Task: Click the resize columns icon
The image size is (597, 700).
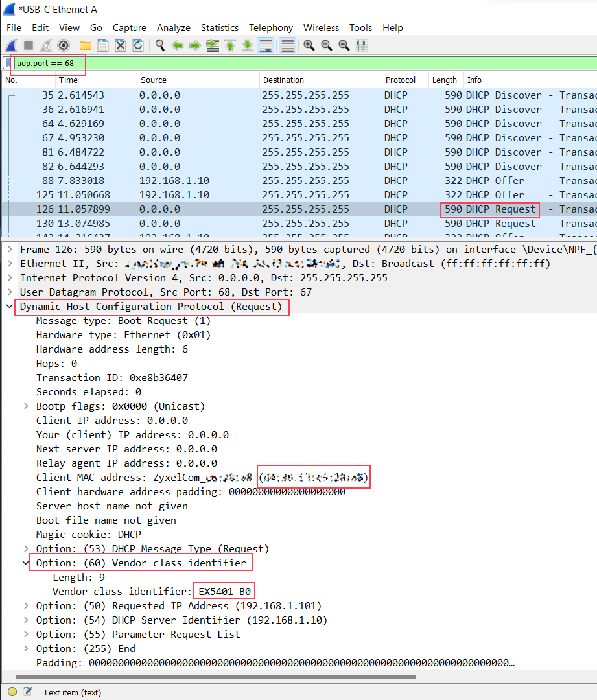Action: pos(361,45)
